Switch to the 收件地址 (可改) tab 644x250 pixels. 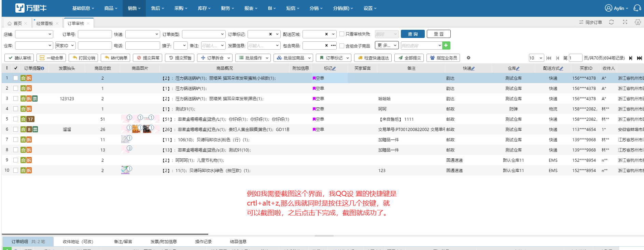[x=78, y=241]
